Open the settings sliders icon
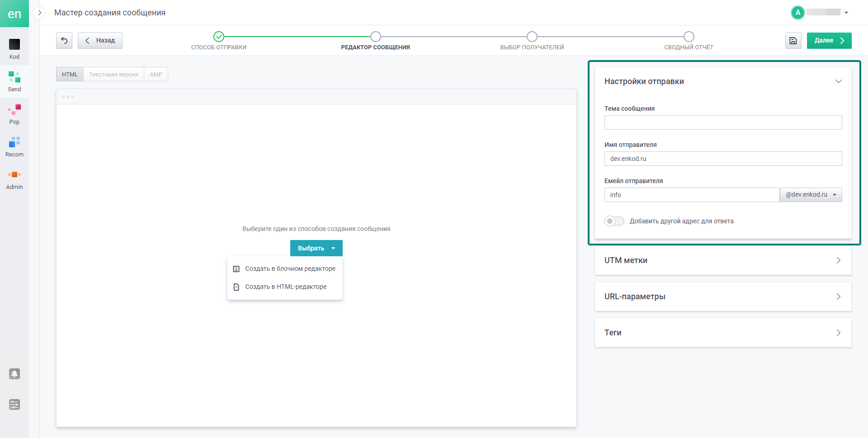The width and height of the screenshot is (868, 438). [14, 405]
